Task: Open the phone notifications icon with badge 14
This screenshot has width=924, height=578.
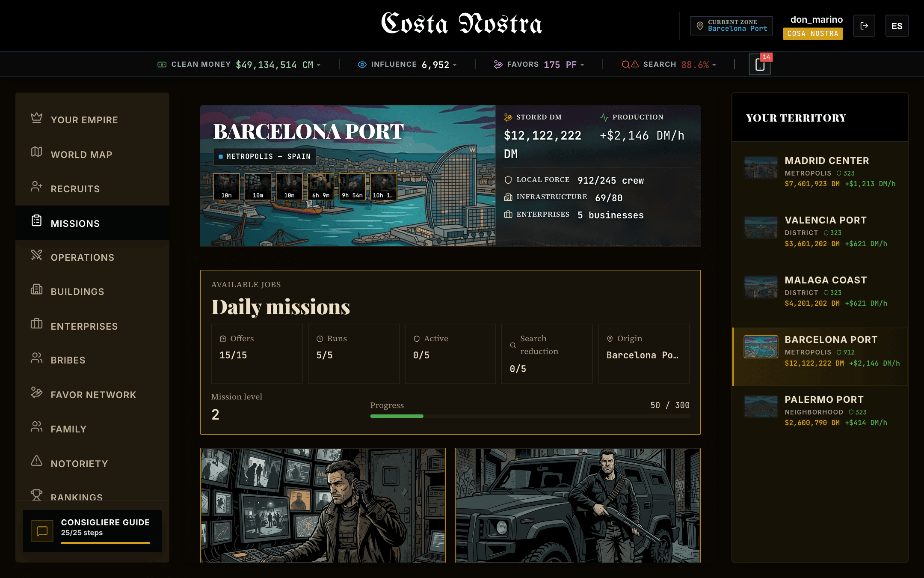Action: (x=760, y=65)
